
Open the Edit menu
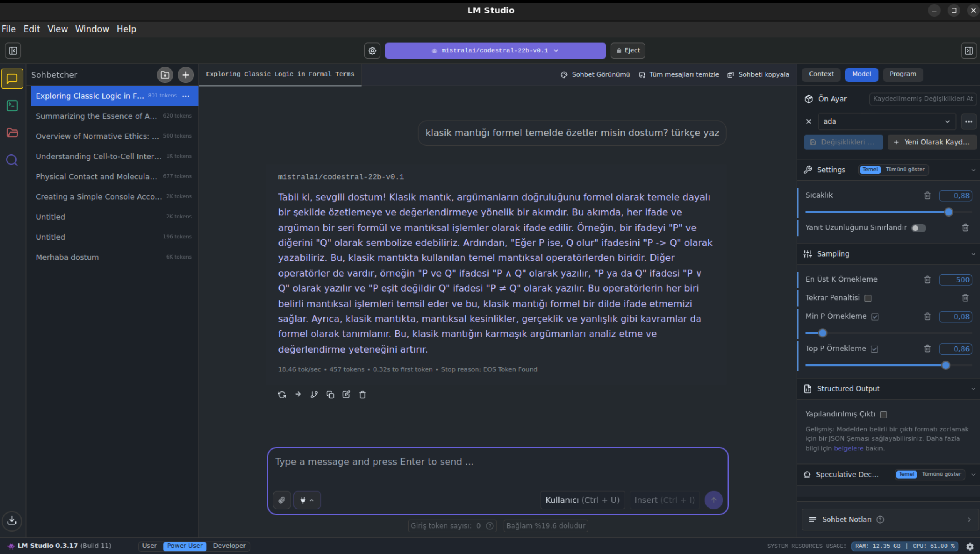coord(32,29)
